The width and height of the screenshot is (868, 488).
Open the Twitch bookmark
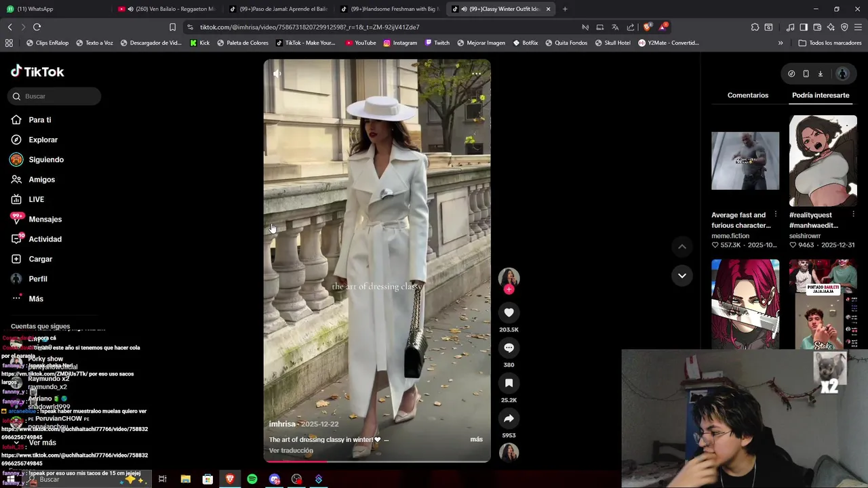pos(437,43)
